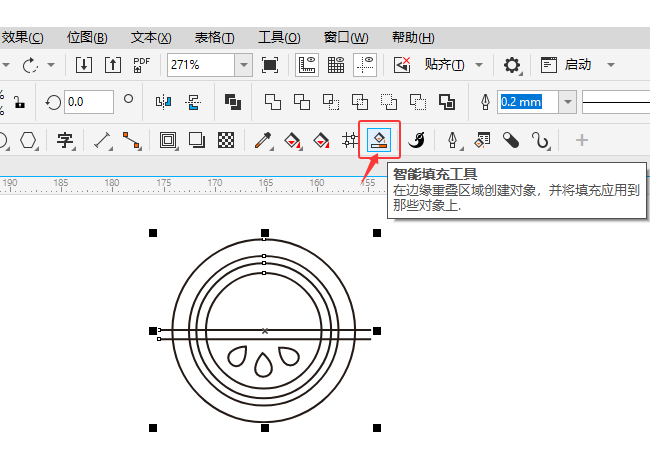Select the Drop Shadow tool

tap(197, 140)
